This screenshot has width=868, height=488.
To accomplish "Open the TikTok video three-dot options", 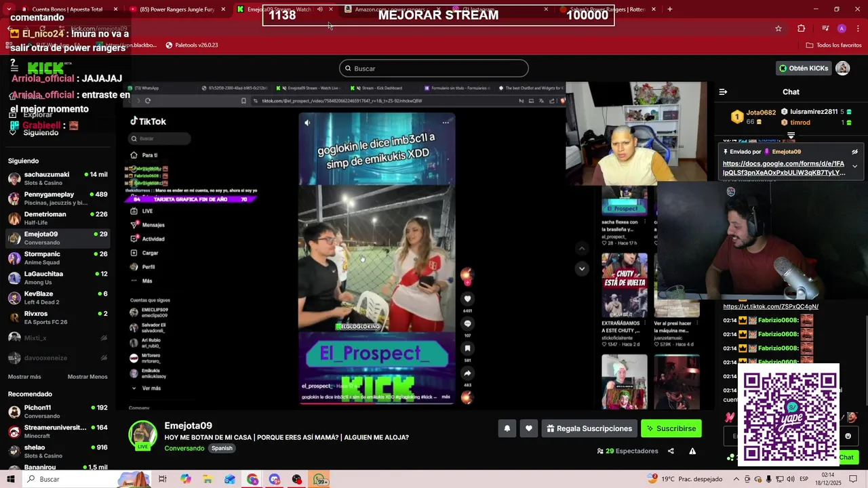I will click(x=446, y=123).
